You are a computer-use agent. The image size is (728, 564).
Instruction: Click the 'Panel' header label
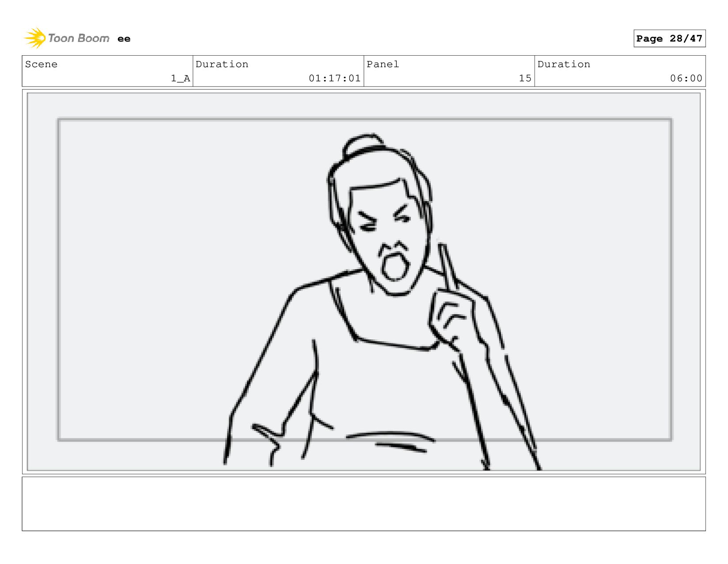tap(383, 64)
